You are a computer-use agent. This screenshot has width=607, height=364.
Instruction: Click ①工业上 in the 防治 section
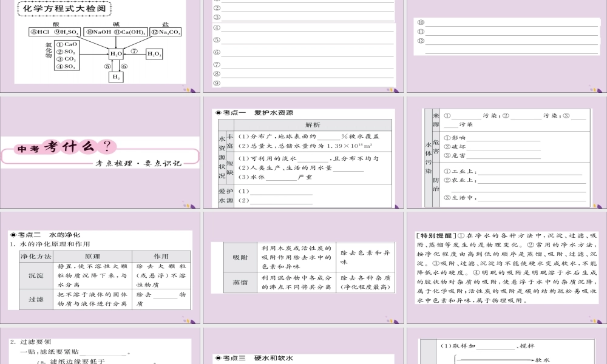pos(460,171)
